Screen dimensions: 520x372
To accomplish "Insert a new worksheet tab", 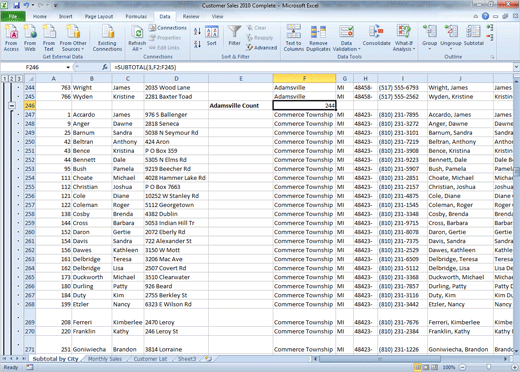I will (x=208, y=359).
